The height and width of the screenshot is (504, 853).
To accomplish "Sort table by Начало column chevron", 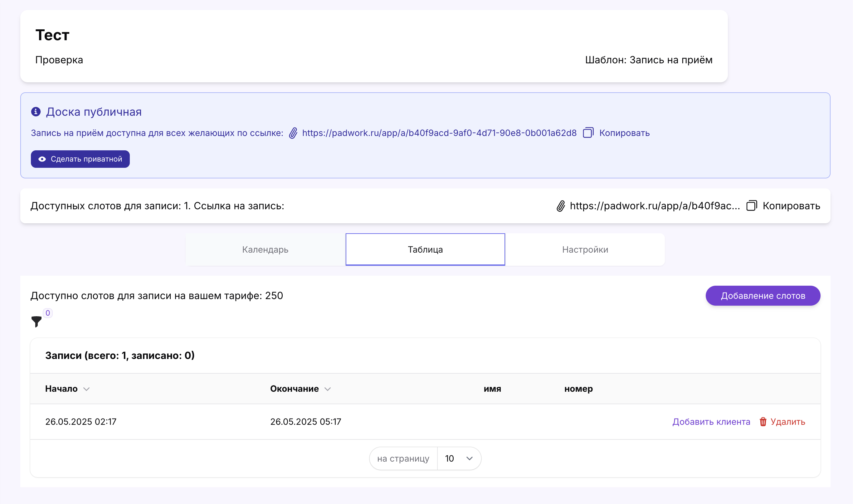I will tap(87, 389).
